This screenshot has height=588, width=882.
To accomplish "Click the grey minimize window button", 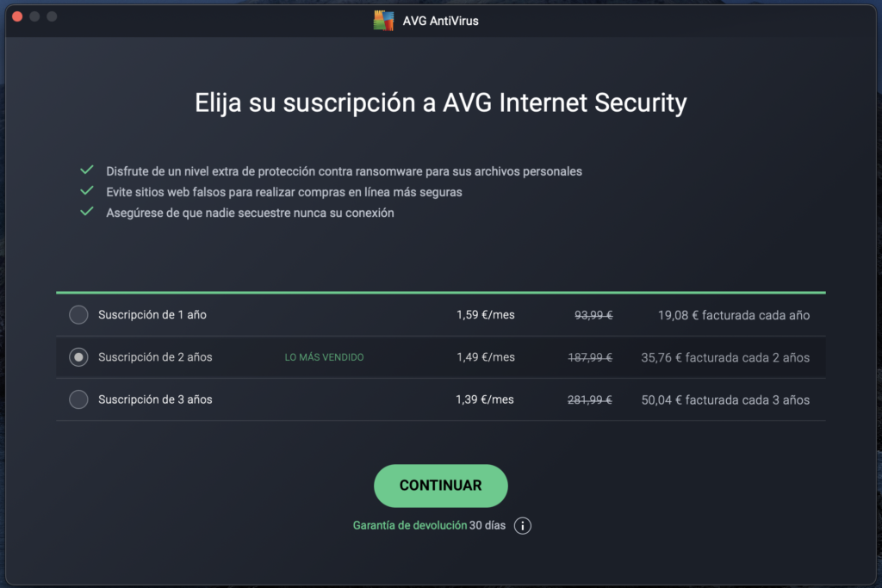I will click(34, 16).
